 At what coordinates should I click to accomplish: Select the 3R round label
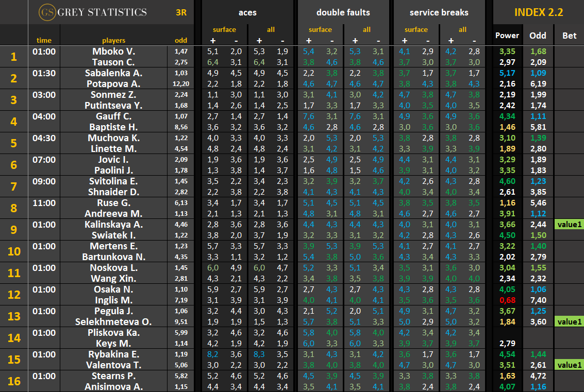click(x=181, y=12)
